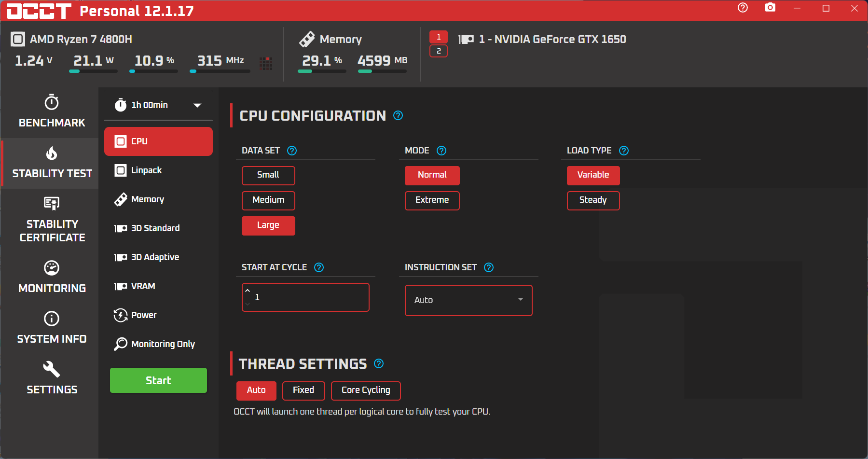Viewport: 868px width, 459px height.
Task: Click the stopwatch icon of test duration
Action: (121, 105)
